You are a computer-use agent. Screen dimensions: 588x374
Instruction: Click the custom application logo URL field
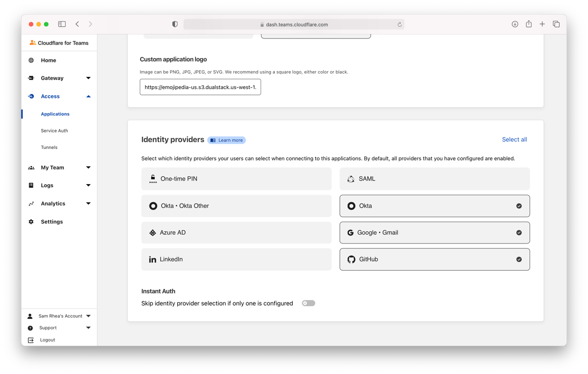click(200, 87)
